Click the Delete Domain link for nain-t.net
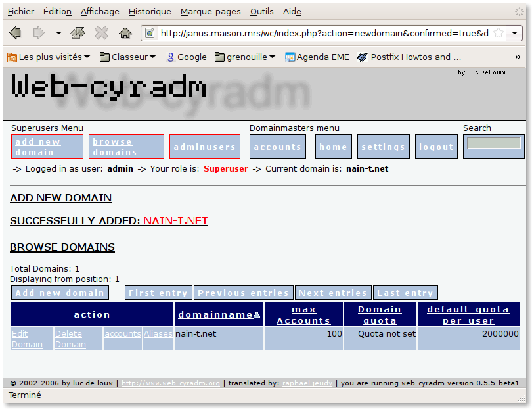Screen dimensions: 532x409 click(70, 339)
